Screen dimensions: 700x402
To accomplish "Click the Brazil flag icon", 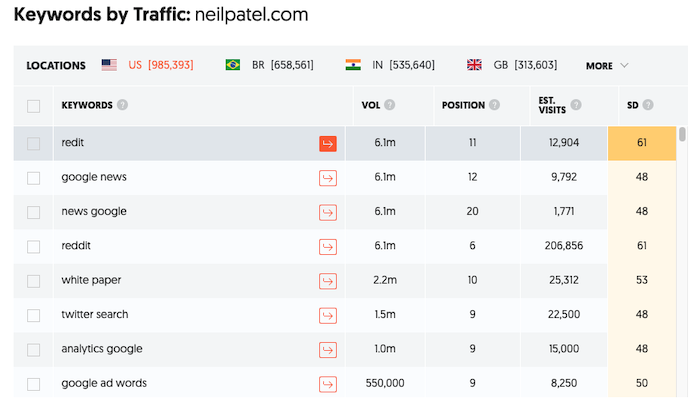I will click(233, 65).
